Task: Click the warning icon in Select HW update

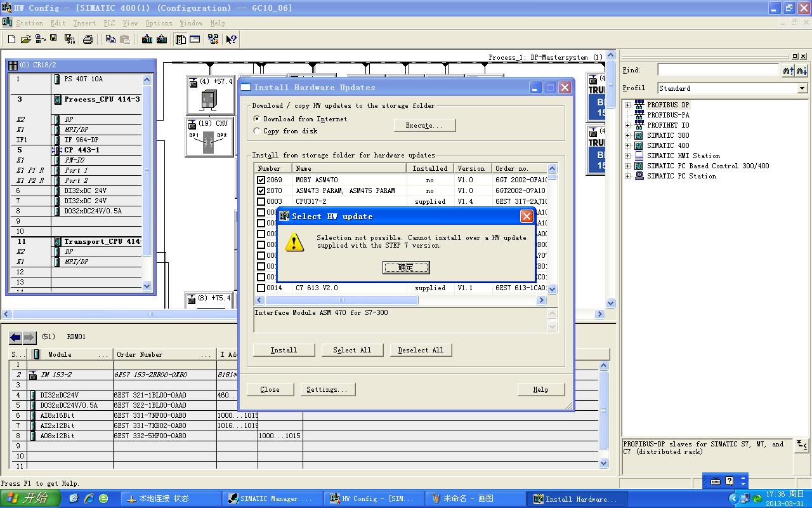Action: [x=294, y=242]
